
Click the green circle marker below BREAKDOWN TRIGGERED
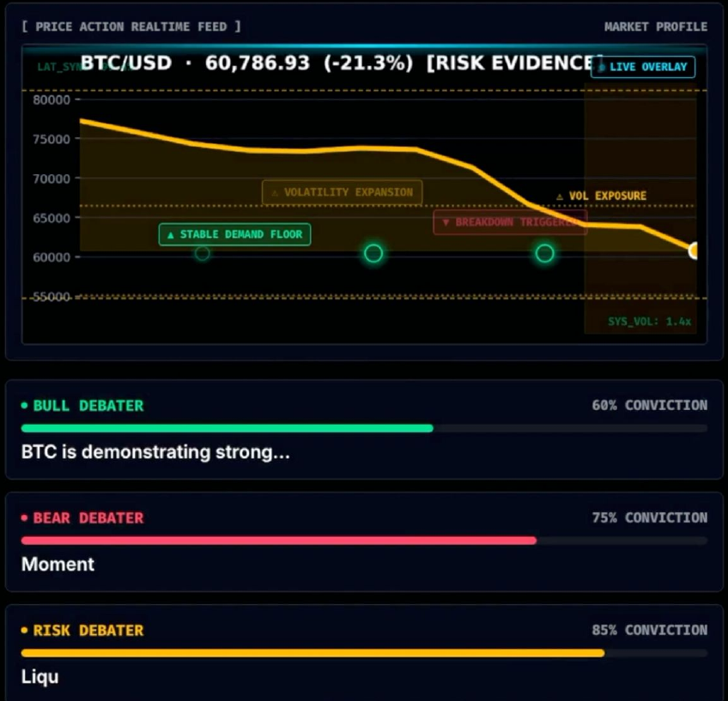click(x=544, y=253)
